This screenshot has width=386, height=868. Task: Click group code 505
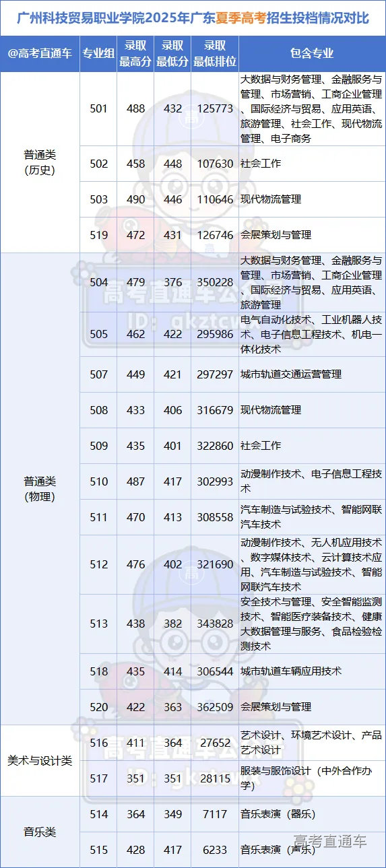click(98, 334)
